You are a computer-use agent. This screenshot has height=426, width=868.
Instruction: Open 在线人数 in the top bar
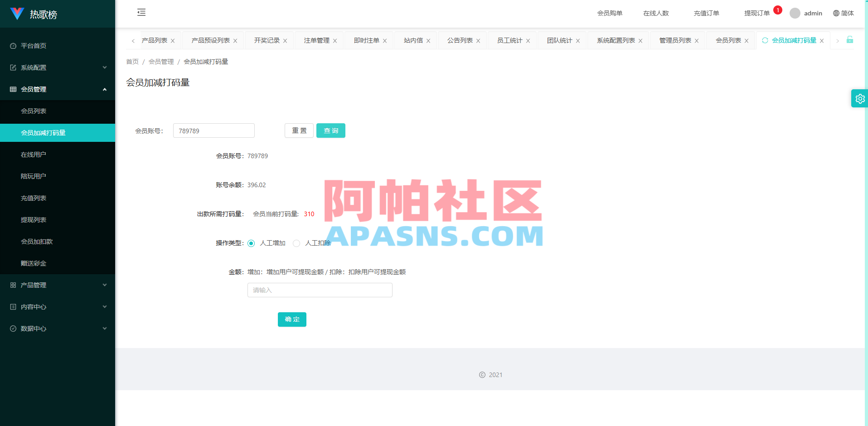[656, 13]
